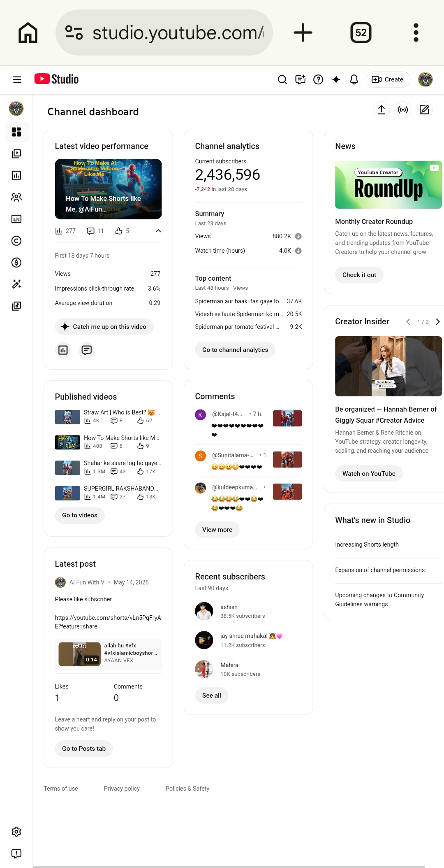Viewport: 444px width, 868px height.
Task: Click the studio.youtube.com address bar
Action: coord(164,33)
